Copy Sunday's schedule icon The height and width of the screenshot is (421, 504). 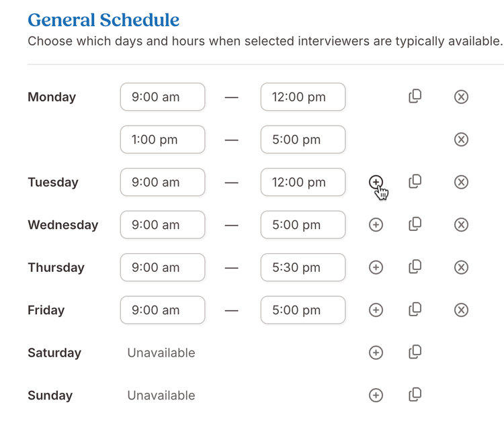415,395
